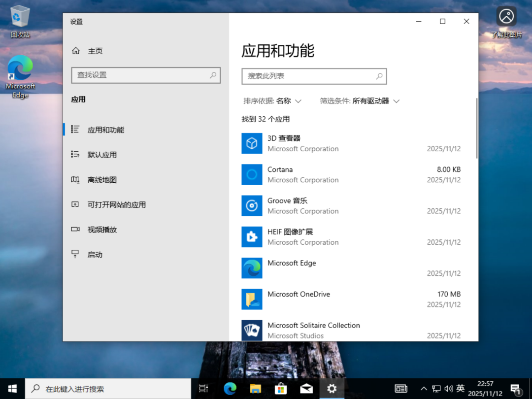Click the network tray icon
This screenshot has height=399, width=532.
(x=436, y=389)
